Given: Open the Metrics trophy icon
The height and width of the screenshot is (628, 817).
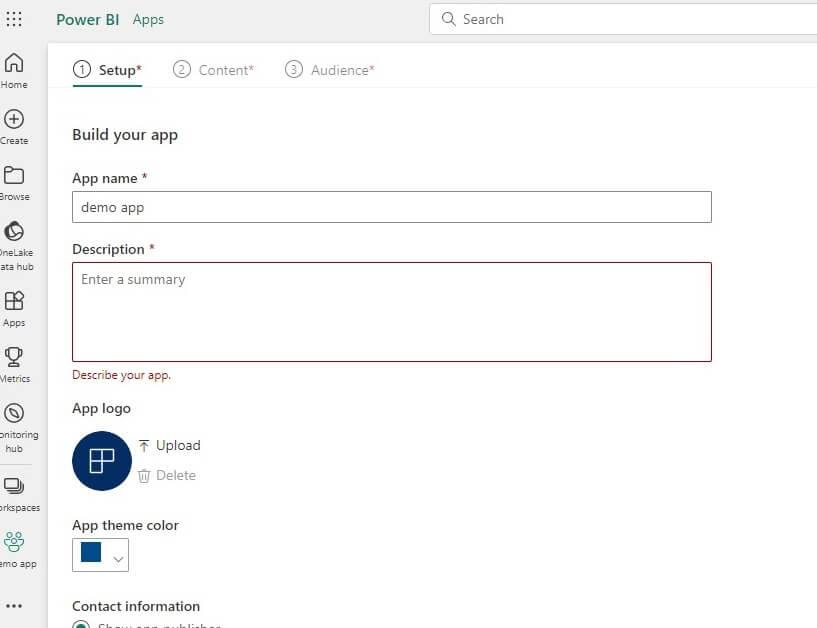Looking at the screenshot, I should [x=14, y=356].
